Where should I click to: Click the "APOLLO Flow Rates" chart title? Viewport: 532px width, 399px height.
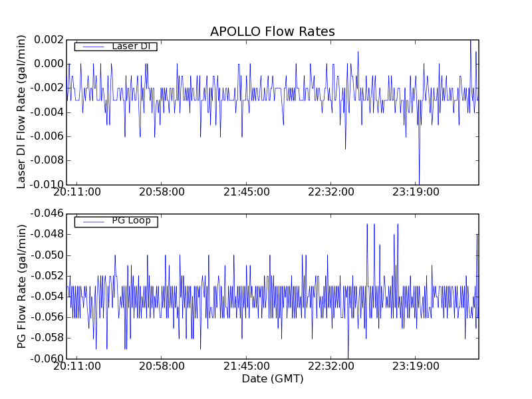pyautogui.click(x=273, y=31)
